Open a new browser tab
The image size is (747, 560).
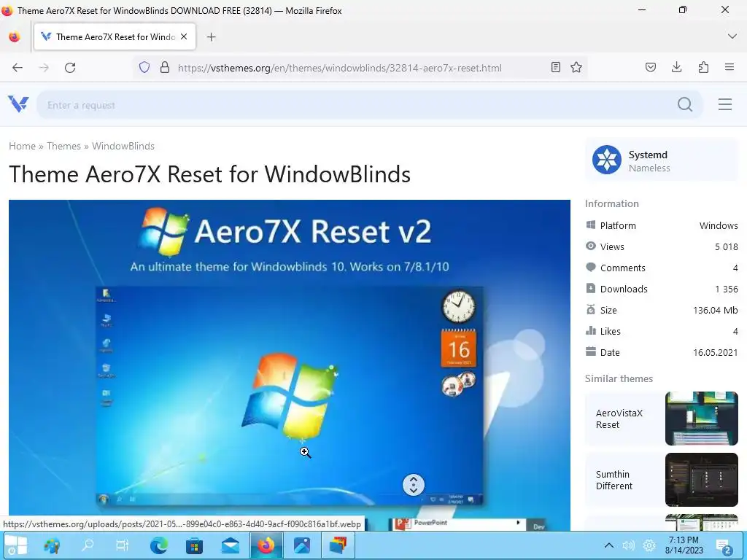click(211, 36)
